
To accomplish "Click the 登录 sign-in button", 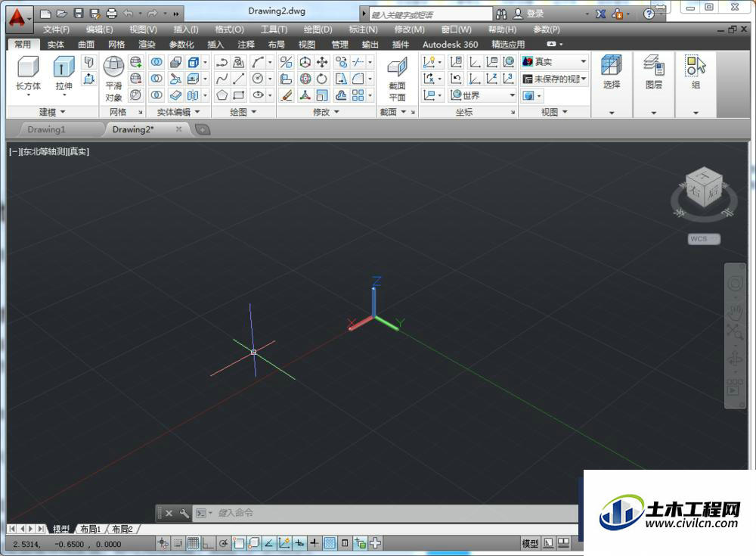I will [528, 14].
